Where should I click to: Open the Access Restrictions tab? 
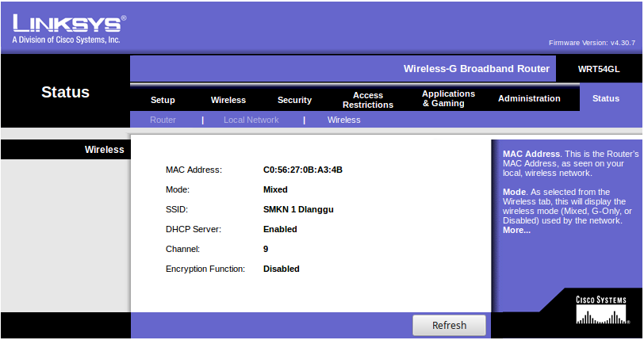click(368, 100)
